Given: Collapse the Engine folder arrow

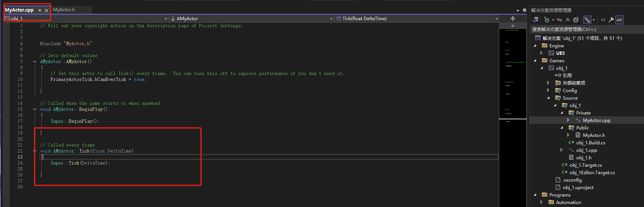Looking at the screenshot, I should click(x=535, y=46).
